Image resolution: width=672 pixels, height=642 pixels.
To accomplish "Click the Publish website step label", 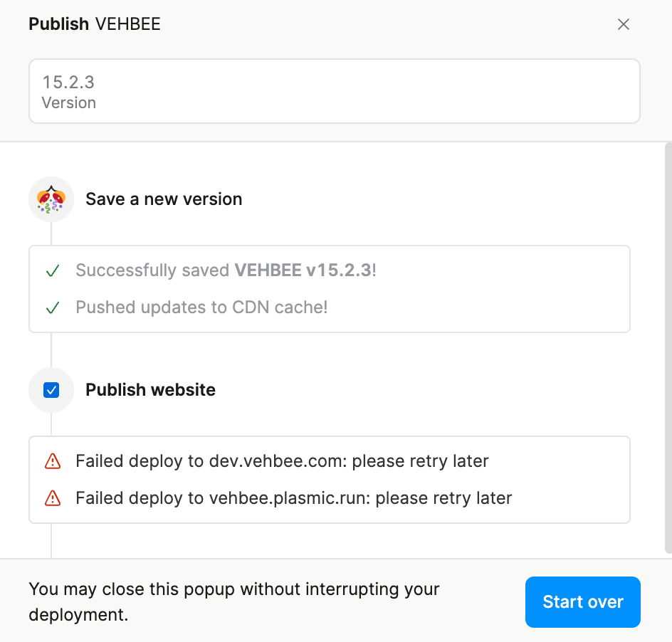I will [150, 390].
